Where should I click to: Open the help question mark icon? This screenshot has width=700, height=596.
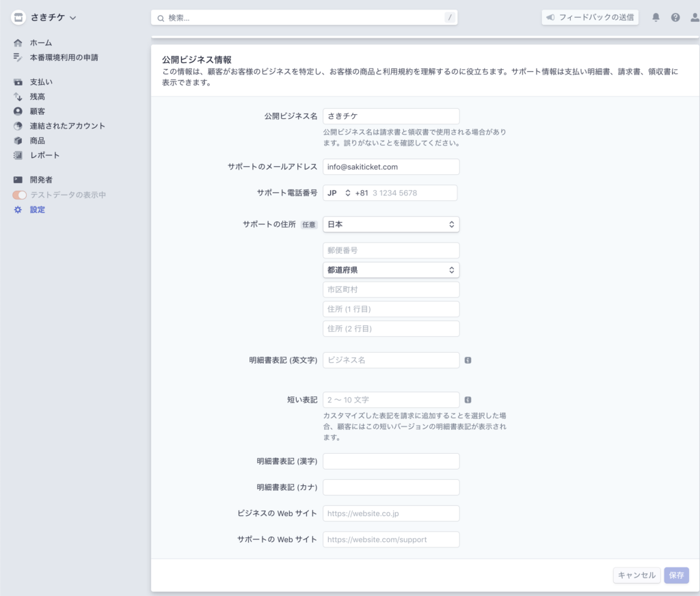point(675,17)
